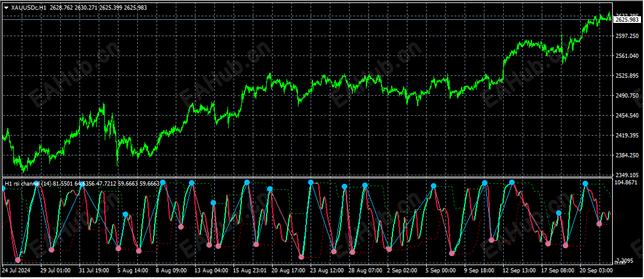Click the 2597.250 price scale label
This screenshot has width=644, height=279.
point(627,36)
